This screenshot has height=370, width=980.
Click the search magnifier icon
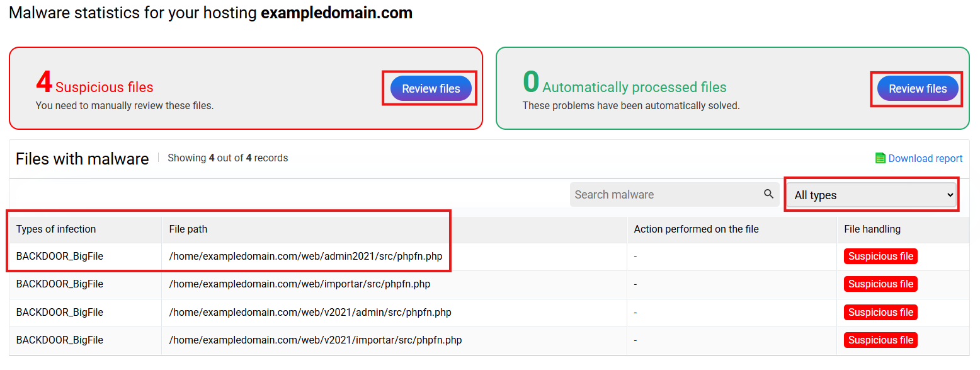point(768,194)
